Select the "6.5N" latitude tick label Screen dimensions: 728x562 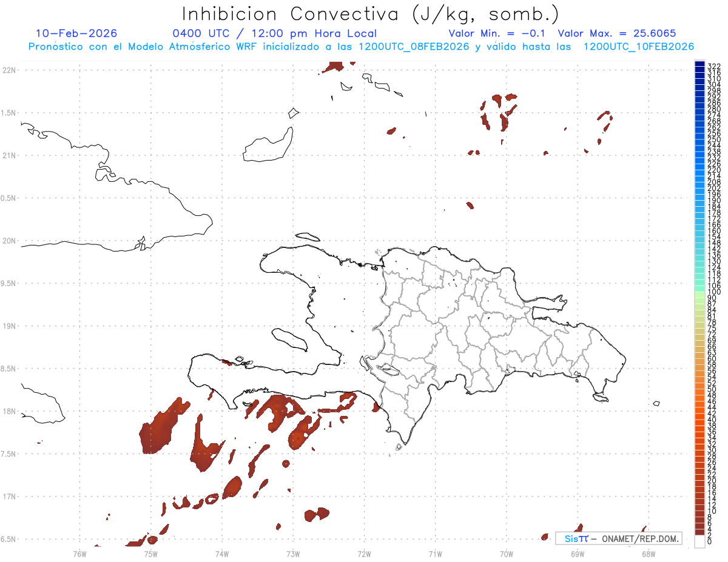(x=8, y=539)
